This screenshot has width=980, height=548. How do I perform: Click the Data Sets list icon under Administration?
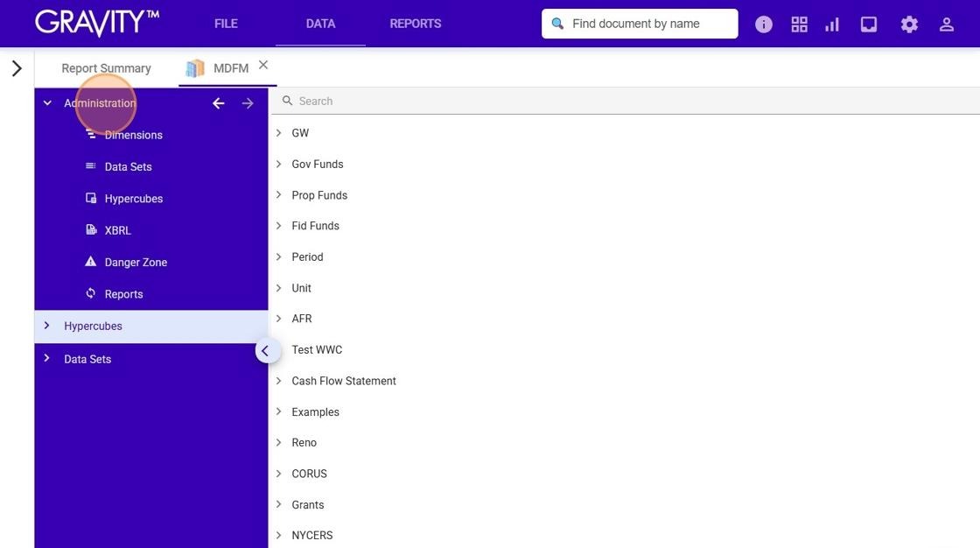tap(91, 165)
